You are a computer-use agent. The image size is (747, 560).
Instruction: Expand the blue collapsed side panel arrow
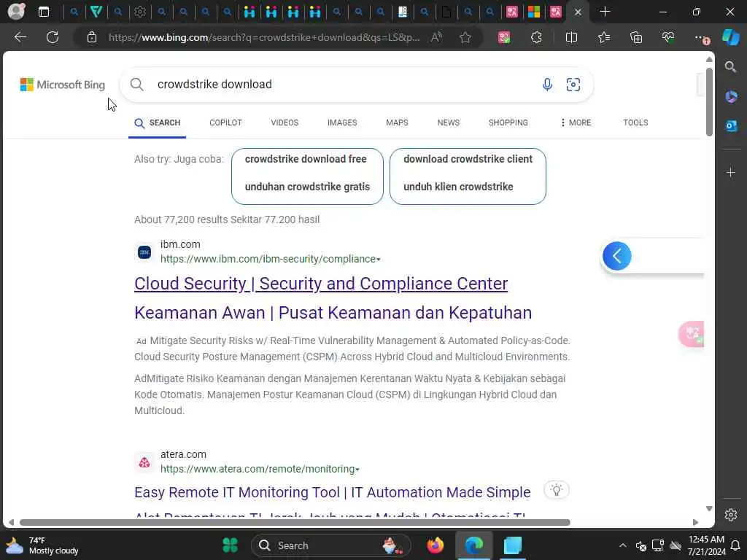point(617,256)
